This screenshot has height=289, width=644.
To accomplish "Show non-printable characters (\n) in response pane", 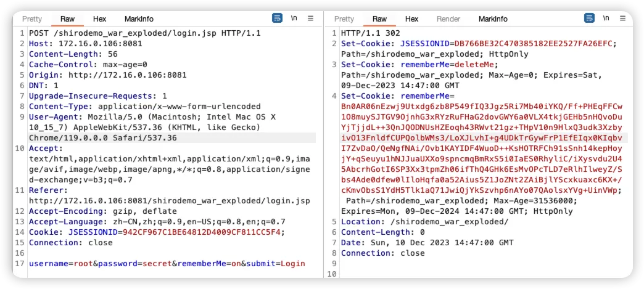I will pos(606,18).
